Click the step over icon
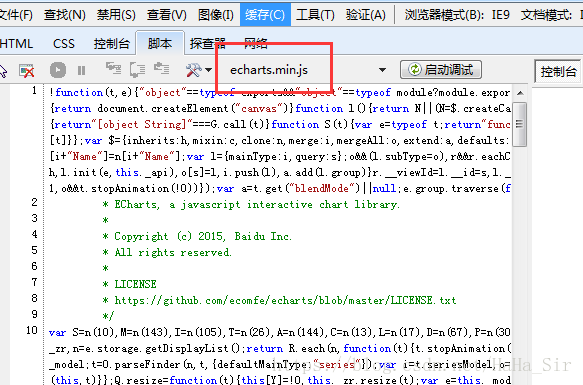 (138, 70)
